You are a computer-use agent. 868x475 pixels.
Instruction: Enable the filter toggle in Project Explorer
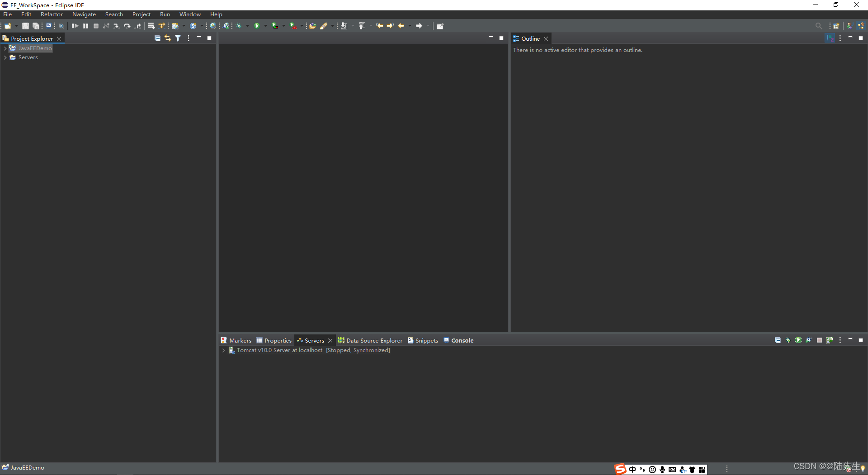[178, 38]
